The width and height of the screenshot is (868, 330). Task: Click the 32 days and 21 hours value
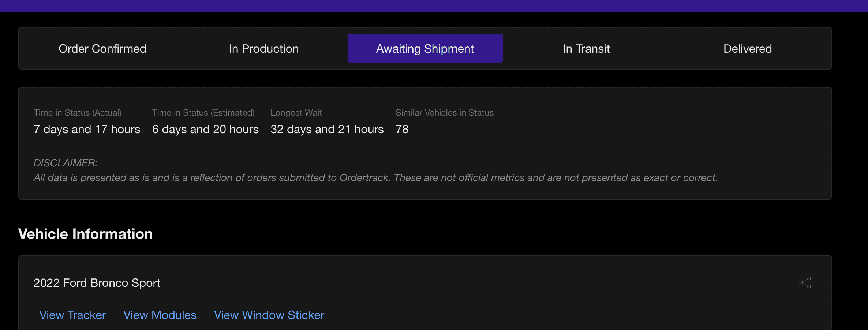[x=327, y=129]
